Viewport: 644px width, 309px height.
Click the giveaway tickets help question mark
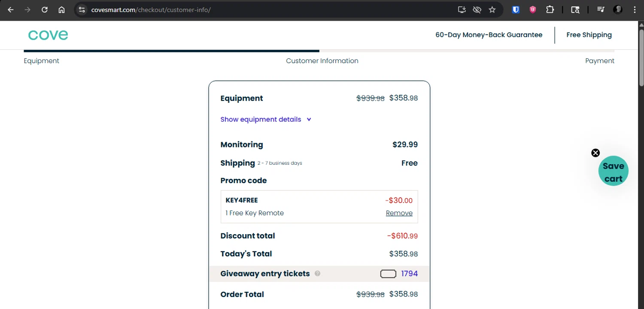pos(317,273)
